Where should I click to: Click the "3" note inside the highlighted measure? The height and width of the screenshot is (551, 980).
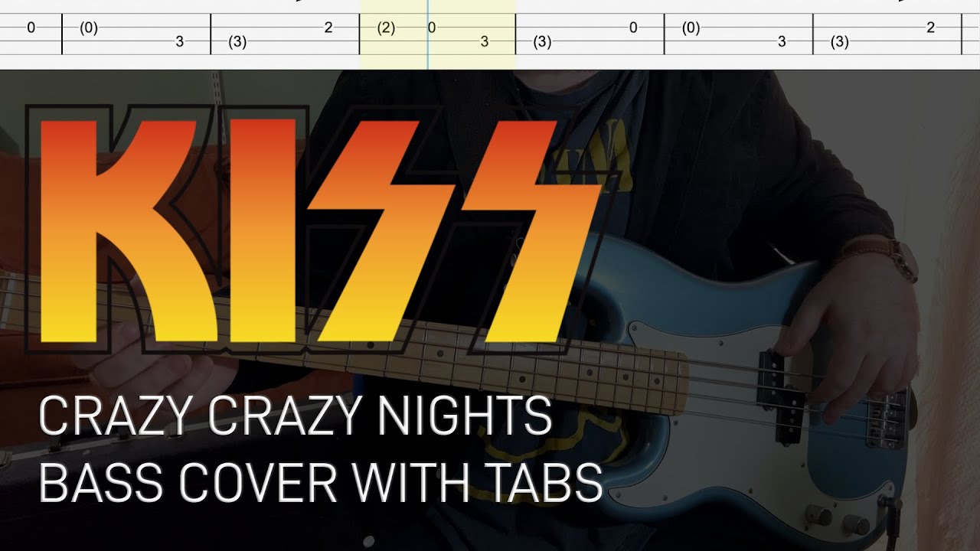click(x=485, y=42)
